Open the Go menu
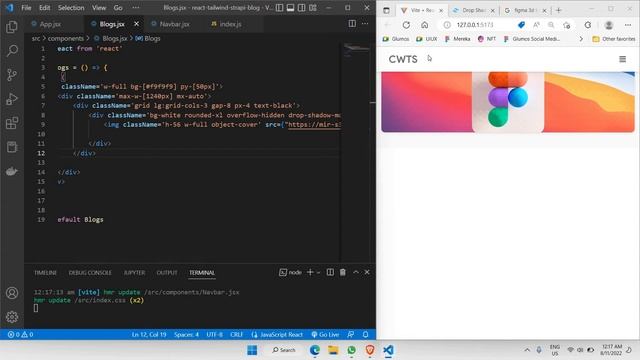Viewport: 640px width, 360px height. point(118,8)
